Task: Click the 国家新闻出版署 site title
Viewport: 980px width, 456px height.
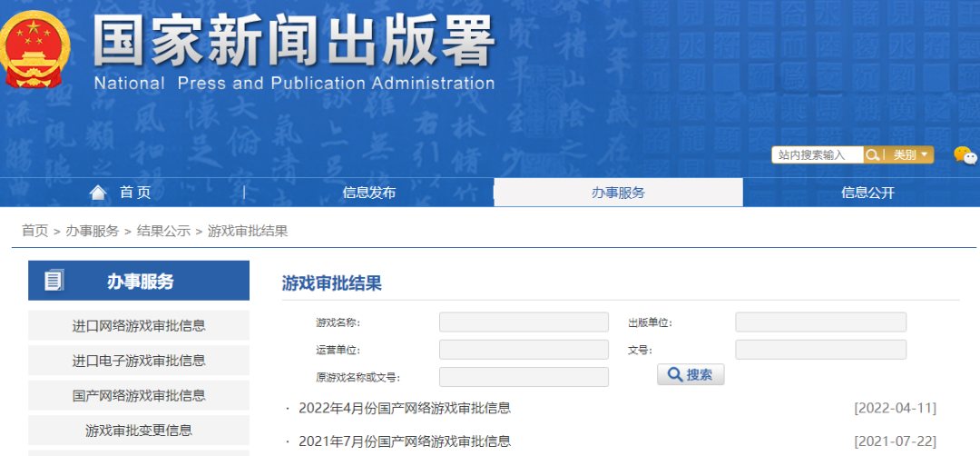Action: click(294, 41)
